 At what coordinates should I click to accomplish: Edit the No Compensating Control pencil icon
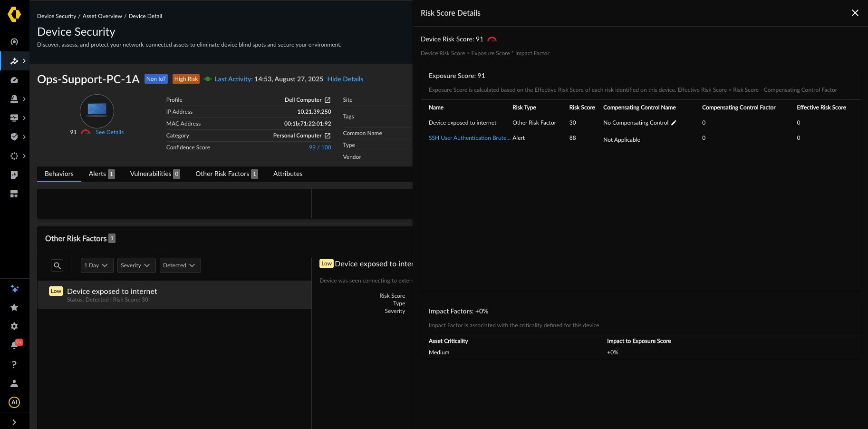(x=674, y=123)
